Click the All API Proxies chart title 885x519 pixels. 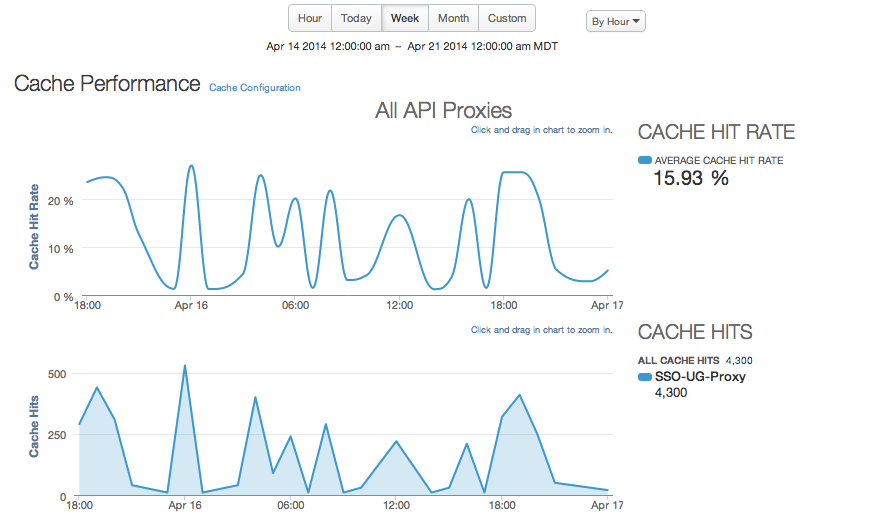click(443, 110)
